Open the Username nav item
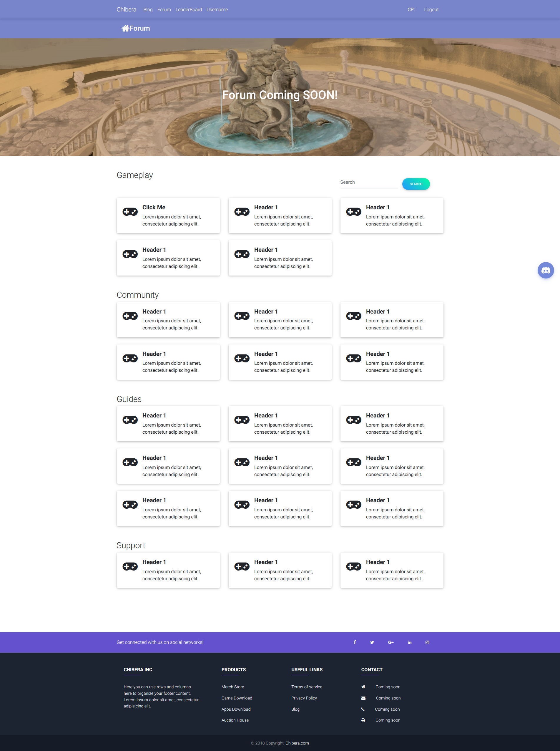Screen dimensions: 560x751 click(x=217, y=9)
